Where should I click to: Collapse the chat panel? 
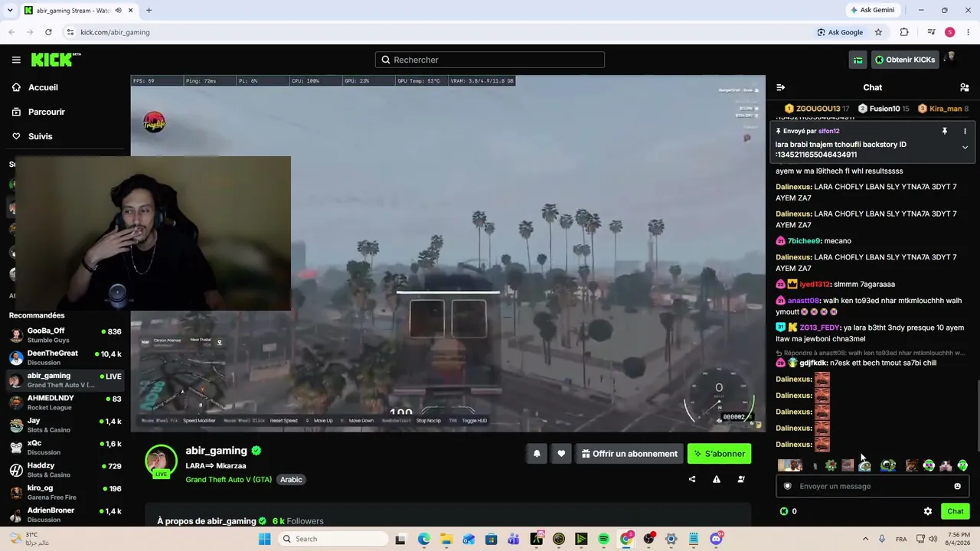pos(780,87)
